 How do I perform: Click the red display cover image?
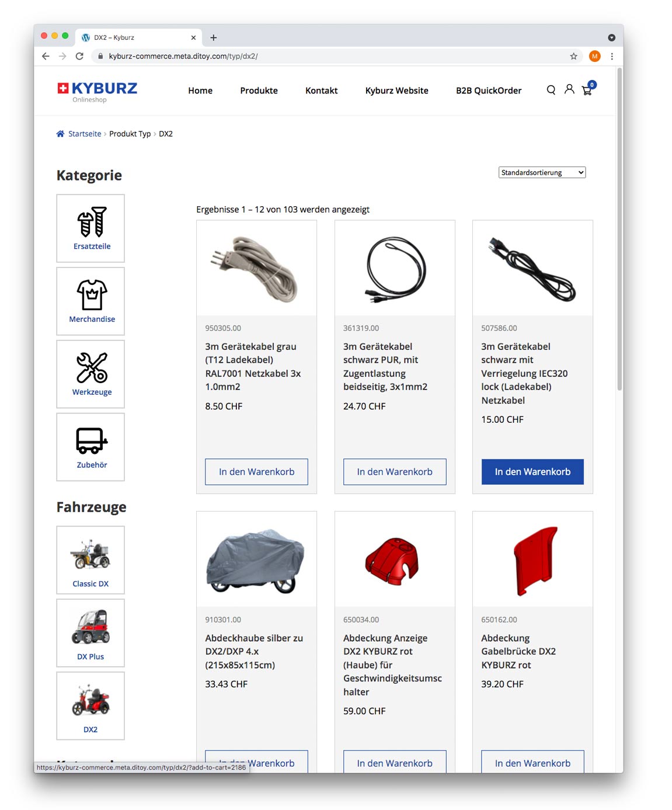[395, 559]
